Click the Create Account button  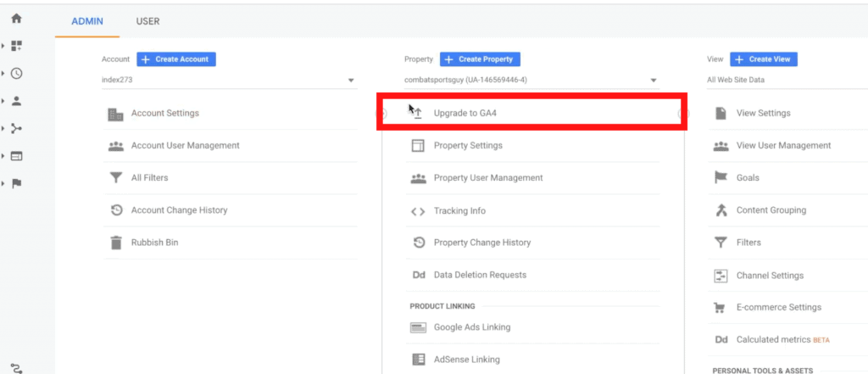[176, 59]
